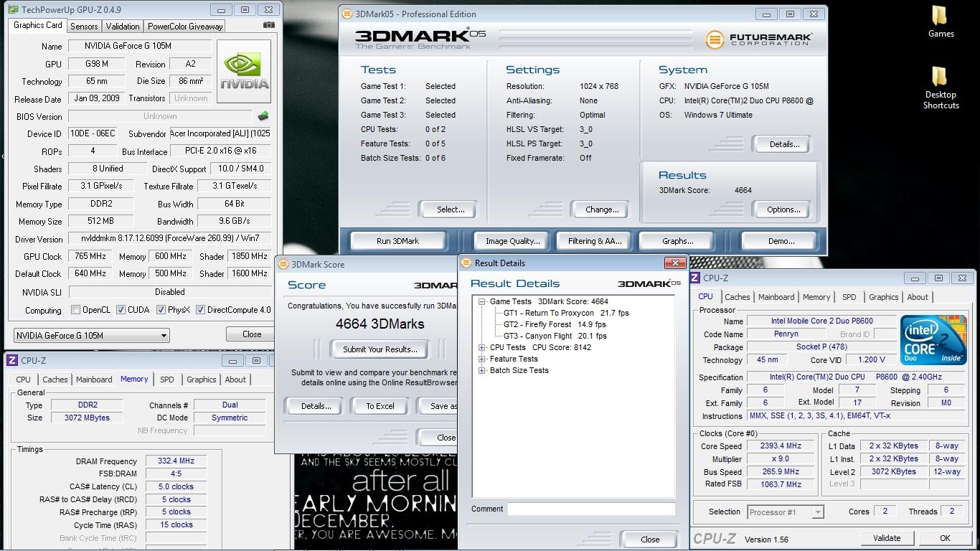Click the Core Speed 2393.4 MHz value
The image size is (980, 551).
point(781,446)
